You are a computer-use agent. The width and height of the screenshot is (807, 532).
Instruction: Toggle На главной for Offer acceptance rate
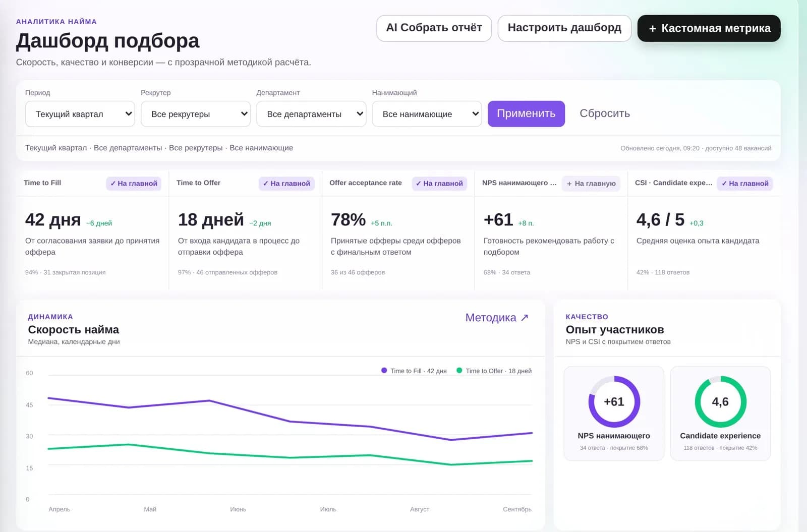pyautogui.click(x=439, y=184)
